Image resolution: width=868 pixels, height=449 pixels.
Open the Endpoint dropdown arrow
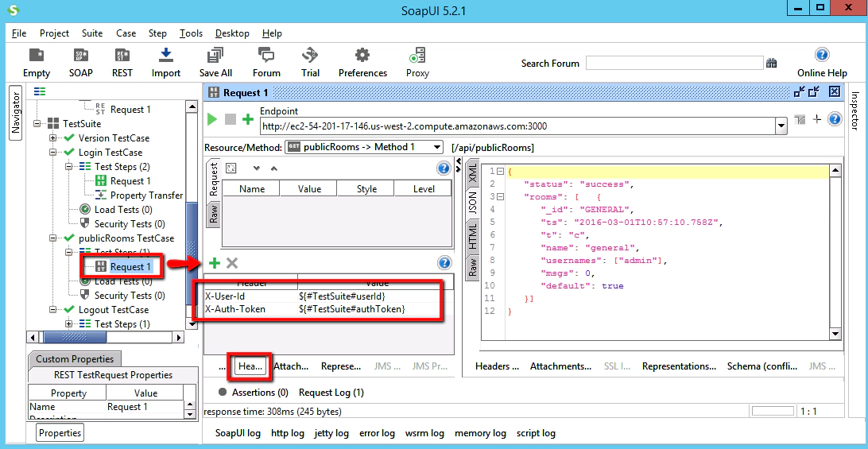pos(781,126)
